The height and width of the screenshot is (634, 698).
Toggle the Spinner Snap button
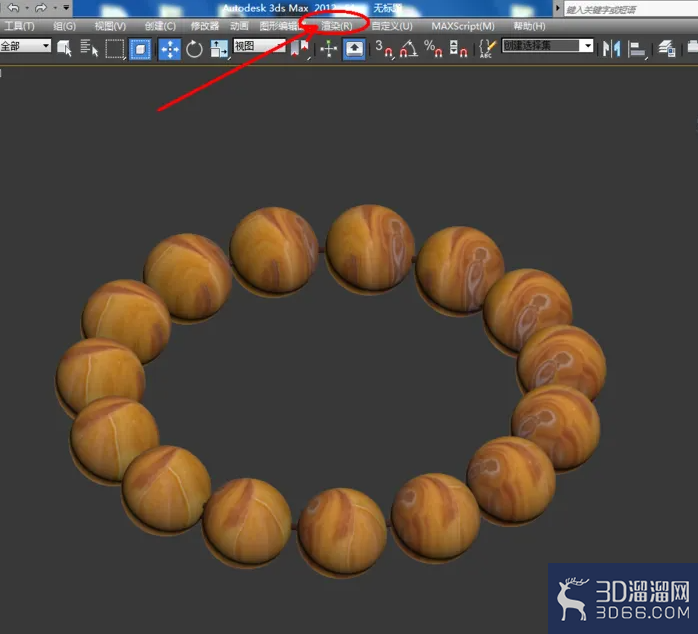click(459, 49)
